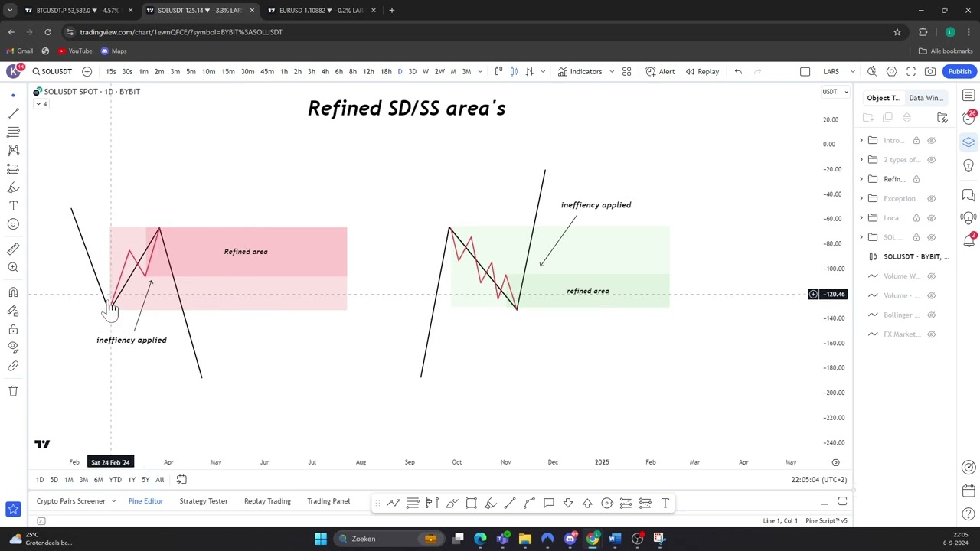Image resolution: width=980 pixels, height=551 pixels.
Task: Select the YTD date range
Action: (x=115, y=480)
